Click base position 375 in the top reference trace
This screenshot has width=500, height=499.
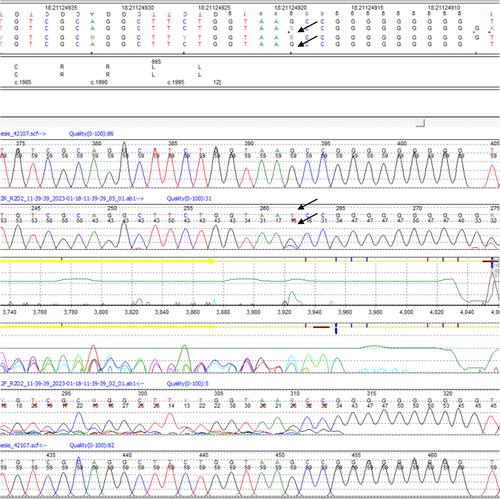(21, 143)
